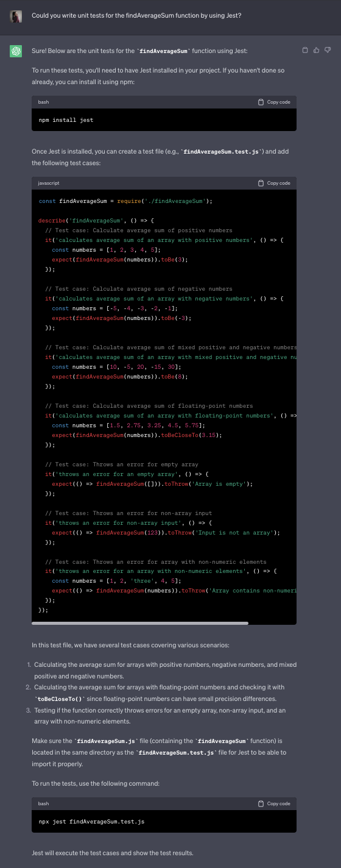The width and height of the screenshot is (341, 868).
Task: Click the describe('findAverageSum' code line
Action: pyautogui.click(x=96, y=221)
